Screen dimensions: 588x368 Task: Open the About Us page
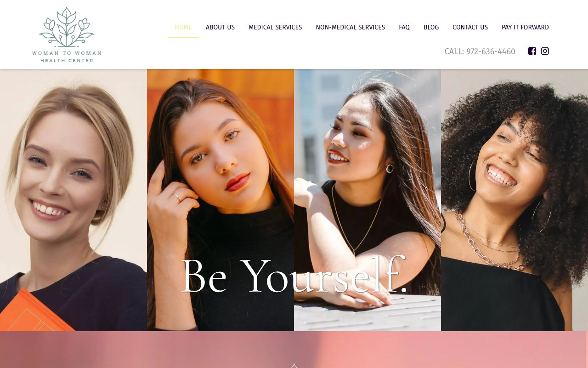coord(220,27)
